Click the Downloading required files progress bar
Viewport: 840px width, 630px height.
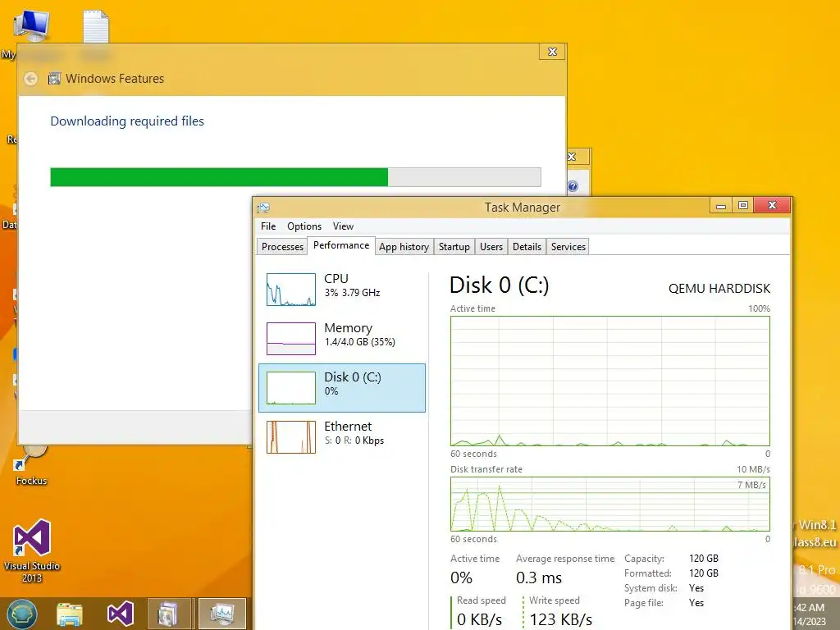point(295,177)
